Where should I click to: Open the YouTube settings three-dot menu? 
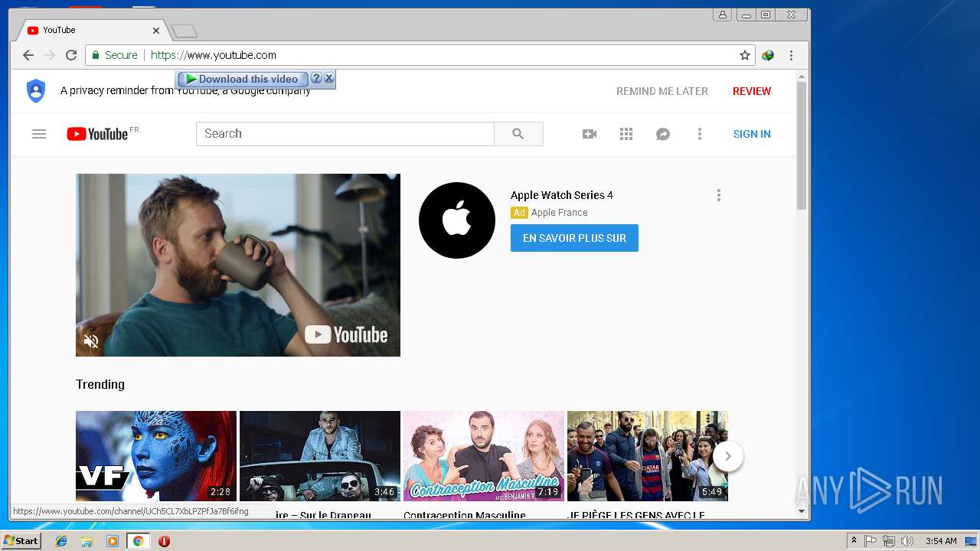click(x=699, y=134)
